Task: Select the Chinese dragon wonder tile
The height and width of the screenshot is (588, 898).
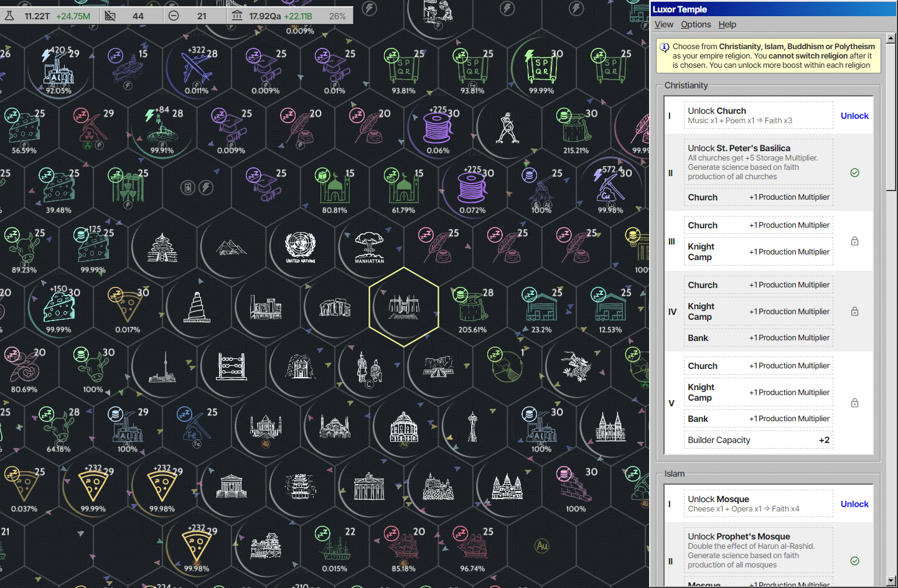Action: pyautogui.click(x=576, y=366)
